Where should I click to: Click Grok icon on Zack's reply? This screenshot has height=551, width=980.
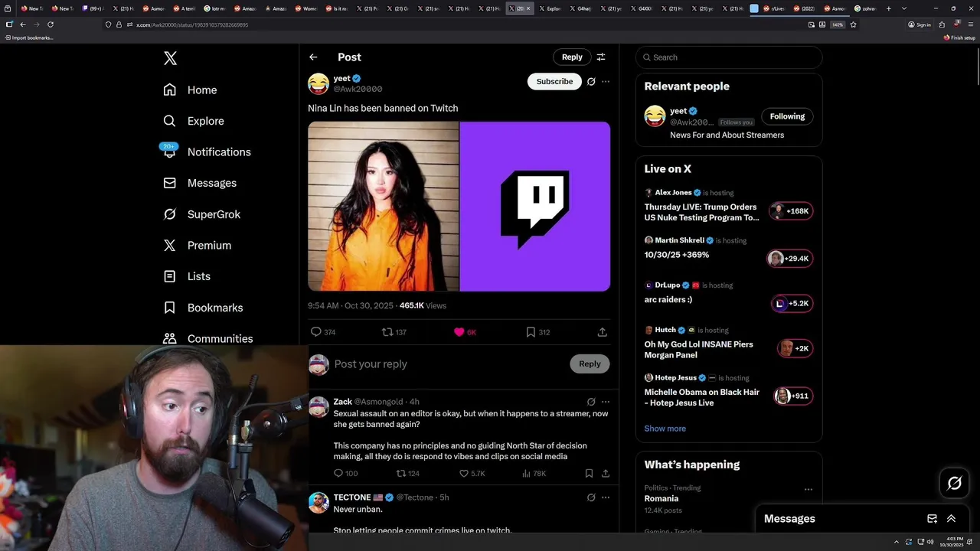[x=591, y=402]
